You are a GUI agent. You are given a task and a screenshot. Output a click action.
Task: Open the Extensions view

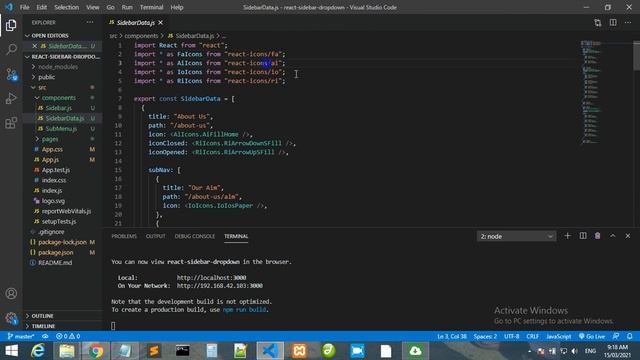[11, 123]
